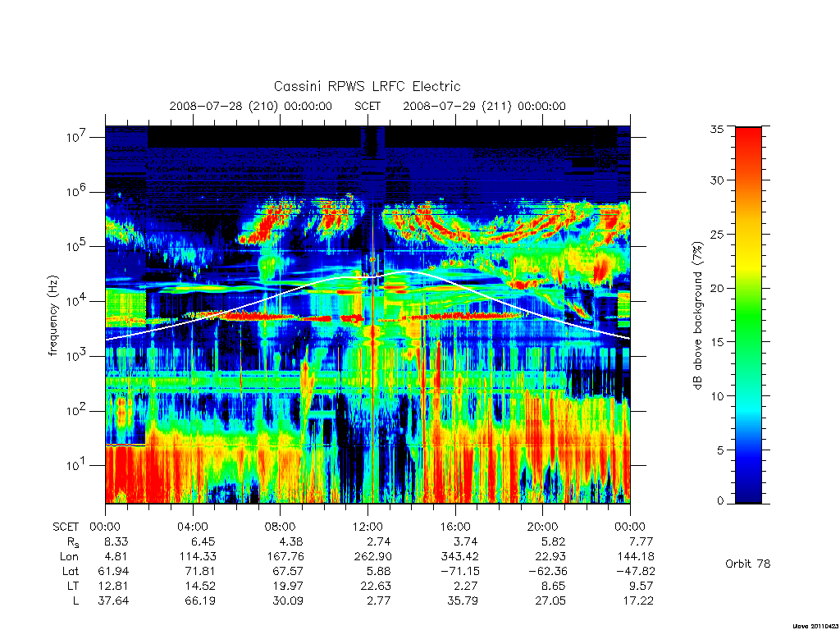Click the colorbar tick label '0'
The width and height of the screenshot is (840, 630).
point(720,501)
